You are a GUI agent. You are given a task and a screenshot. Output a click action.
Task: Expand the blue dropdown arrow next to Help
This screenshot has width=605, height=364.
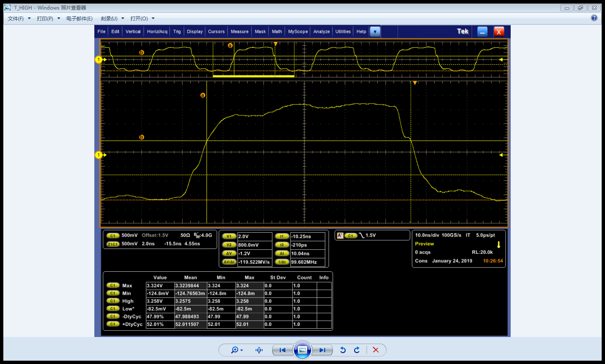tap(375, 32)
